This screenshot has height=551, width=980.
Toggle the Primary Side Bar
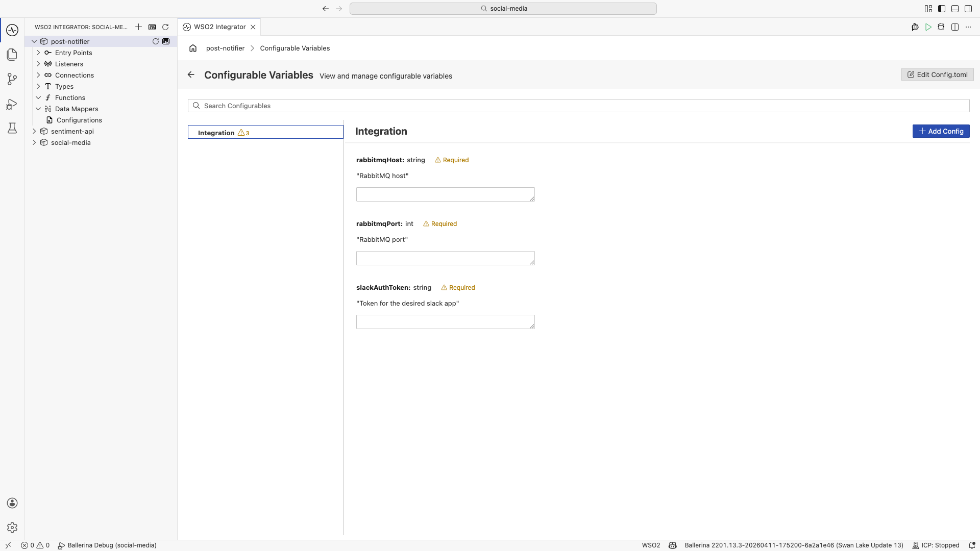click(942, 9)
